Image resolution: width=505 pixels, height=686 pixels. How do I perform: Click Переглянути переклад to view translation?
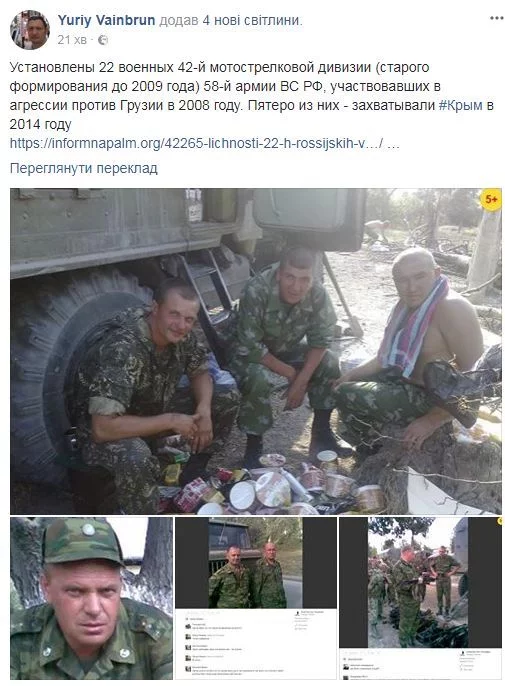click(84, 168)
